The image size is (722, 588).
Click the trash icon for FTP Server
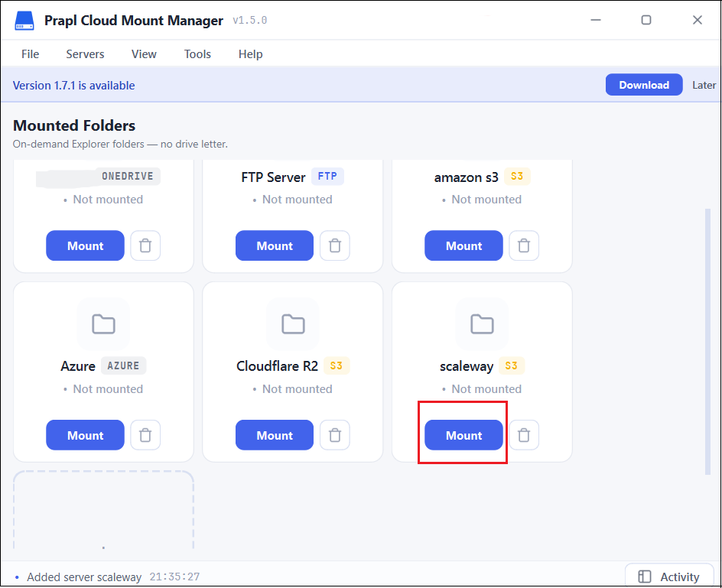pos(335,245)
